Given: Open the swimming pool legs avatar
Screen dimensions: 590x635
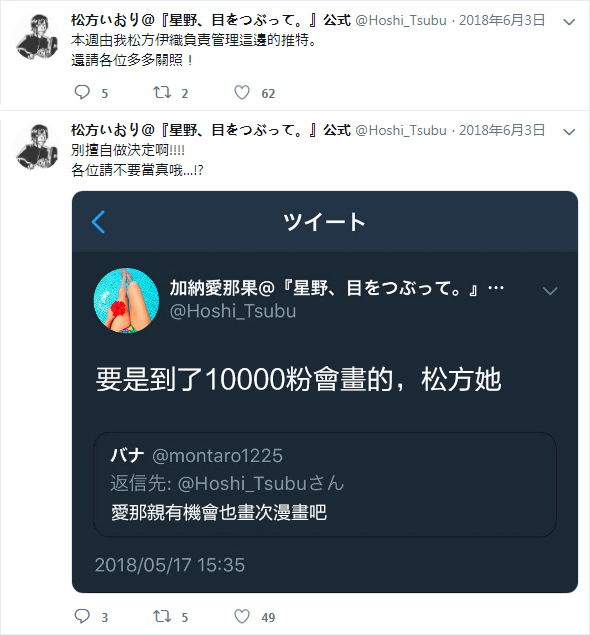Looking at the screenshot, I should tap(126, 300).
